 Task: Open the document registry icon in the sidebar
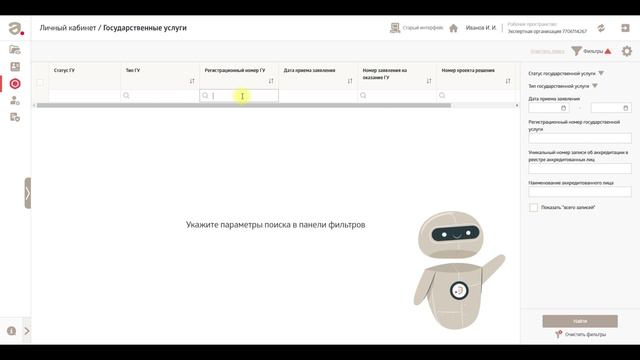coord(15,118)
